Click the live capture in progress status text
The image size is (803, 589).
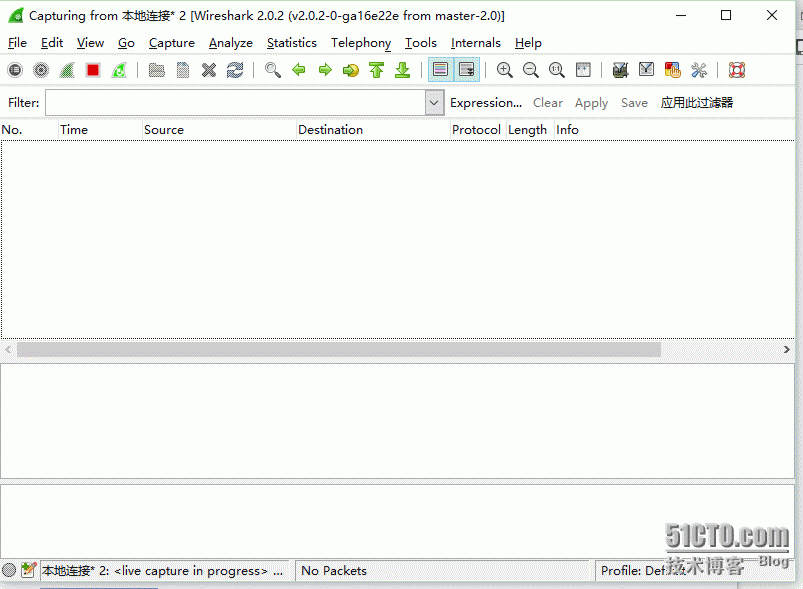[x=162, y=571]
